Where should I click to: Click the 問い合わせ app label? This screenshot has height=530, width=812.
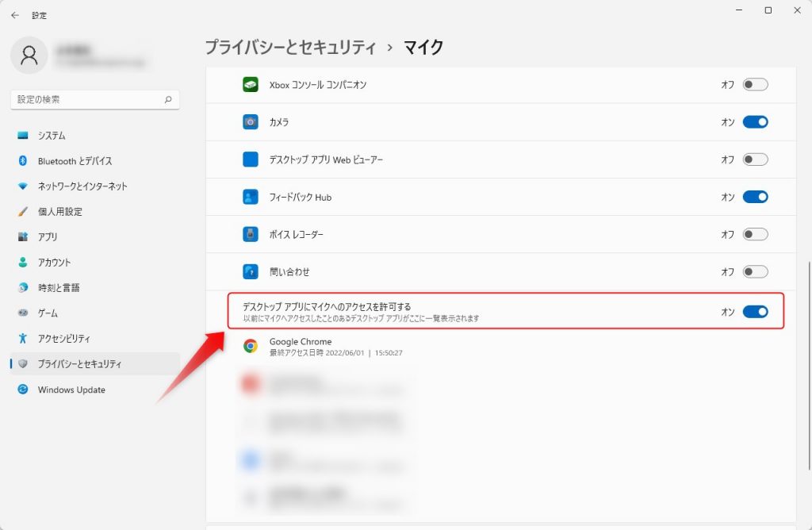[x=289, y=271]
